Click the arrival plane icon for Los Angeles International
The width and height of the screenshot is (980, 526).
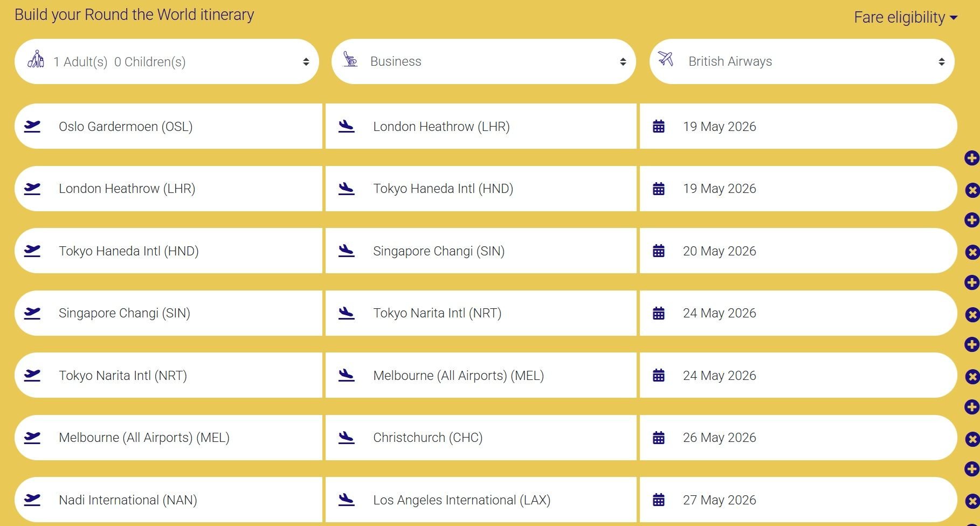pos(347,500)
